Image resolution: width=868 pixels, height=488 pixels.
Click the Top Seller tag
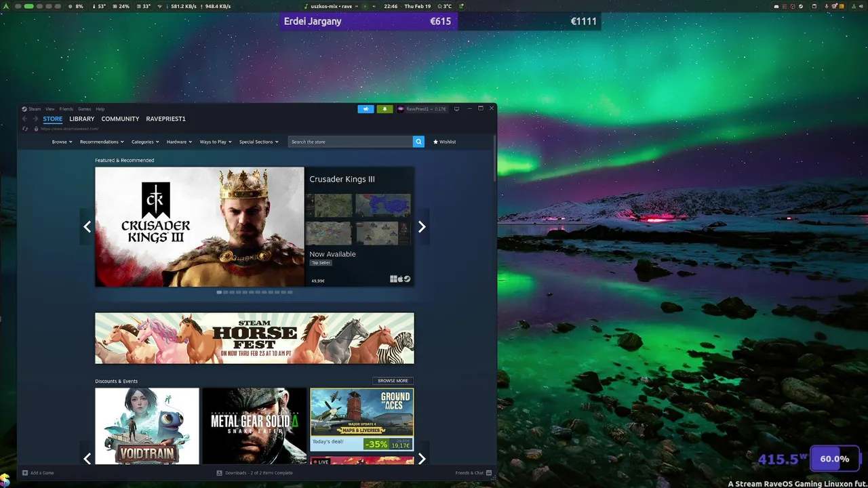(x=321, y=262)
